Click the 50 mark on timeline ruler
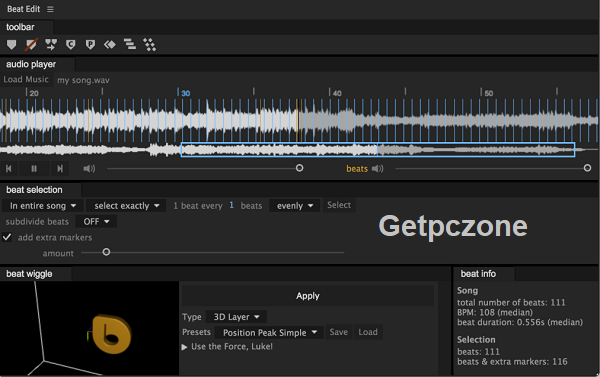The height and width of the screenshot is (377, 600). coord(487,93)
